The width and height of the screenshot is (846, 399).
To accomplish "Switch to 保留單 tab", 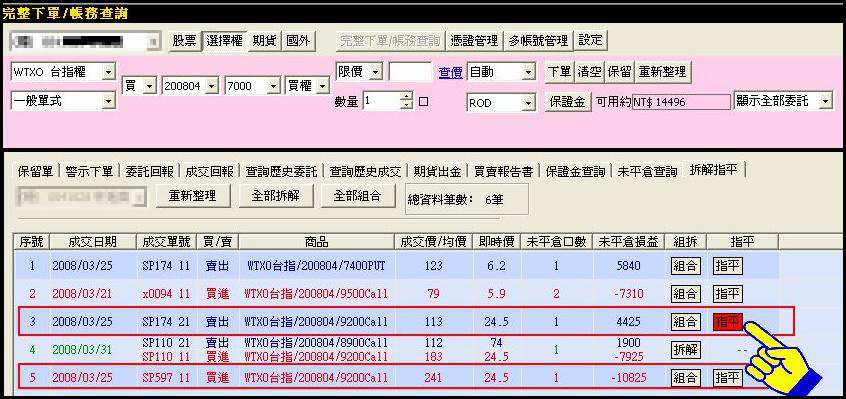I will (36, 172).
